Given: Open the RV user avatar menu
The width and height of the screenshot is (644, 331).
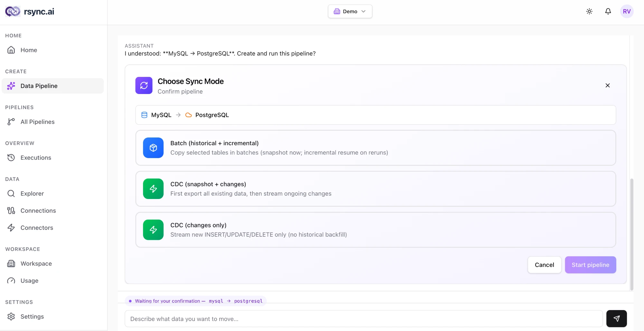Looking at the screenshot, I should (627, 11).
